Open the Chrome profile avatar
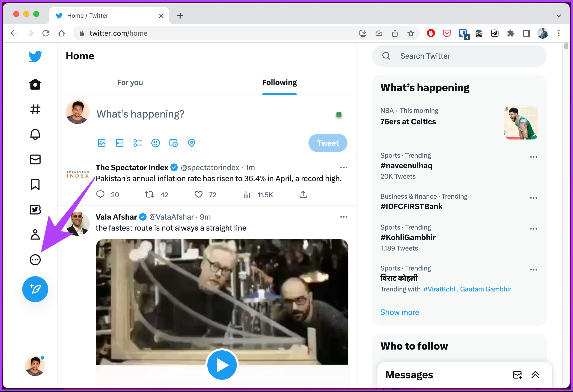 543,33
